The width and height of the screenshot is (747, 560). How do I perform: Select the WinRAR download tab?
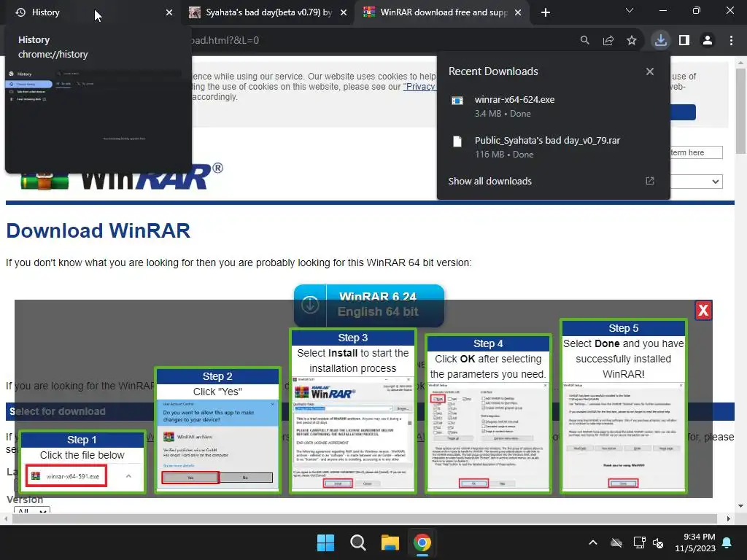tap(441, 12)
